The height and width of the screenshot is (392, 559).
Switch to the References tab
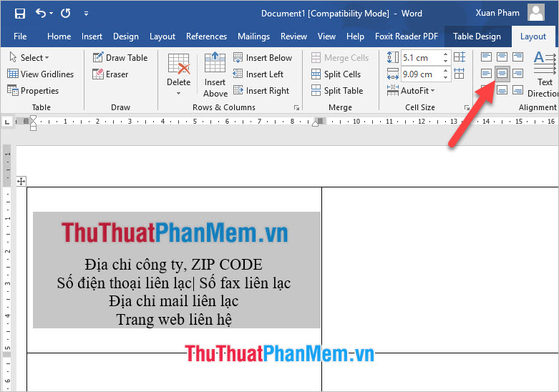[x=206, y=36]
